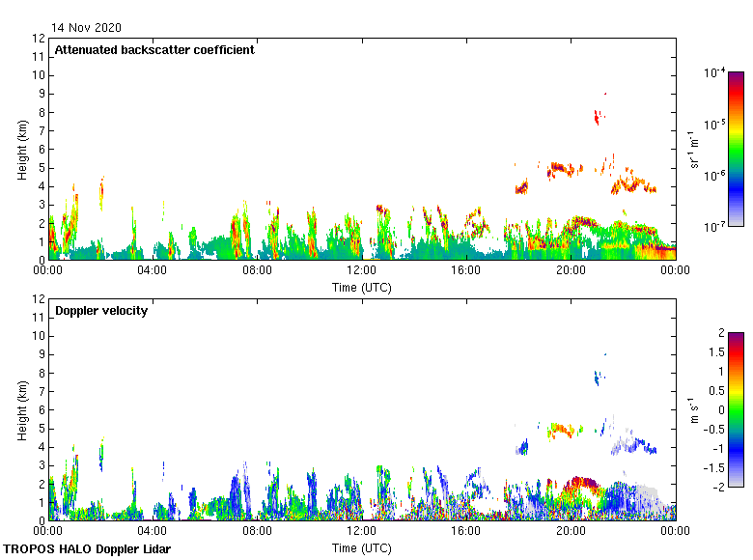Select the Doppler velocity plot title
The height and width of the screenshot is (560, 753).
click(101, 311)
